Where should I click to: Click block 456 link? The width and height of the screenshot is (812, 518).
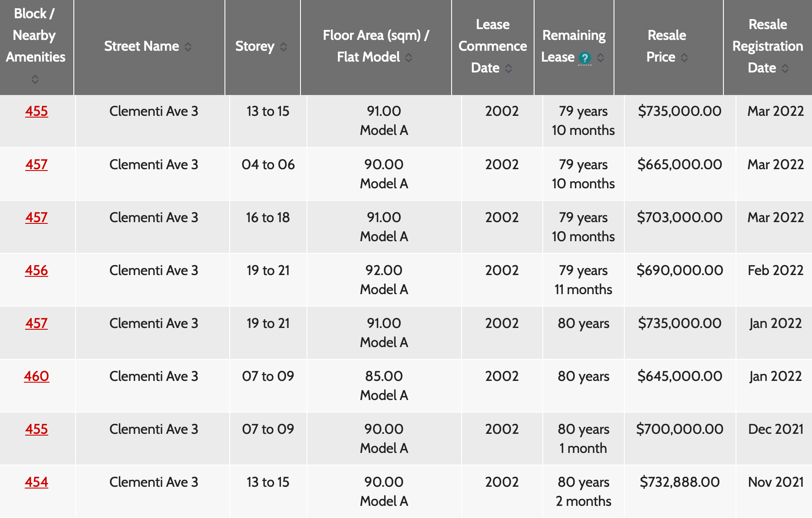(x=36, y=270)
